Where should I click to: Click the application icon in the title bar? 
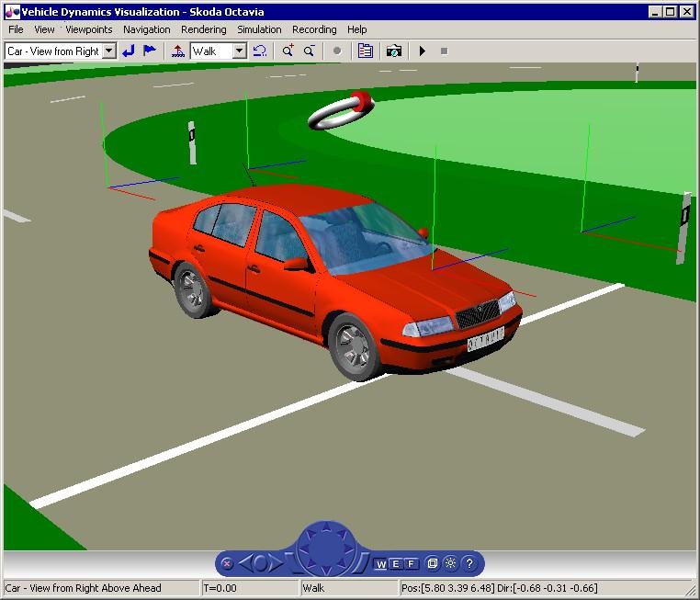(12, 12)
